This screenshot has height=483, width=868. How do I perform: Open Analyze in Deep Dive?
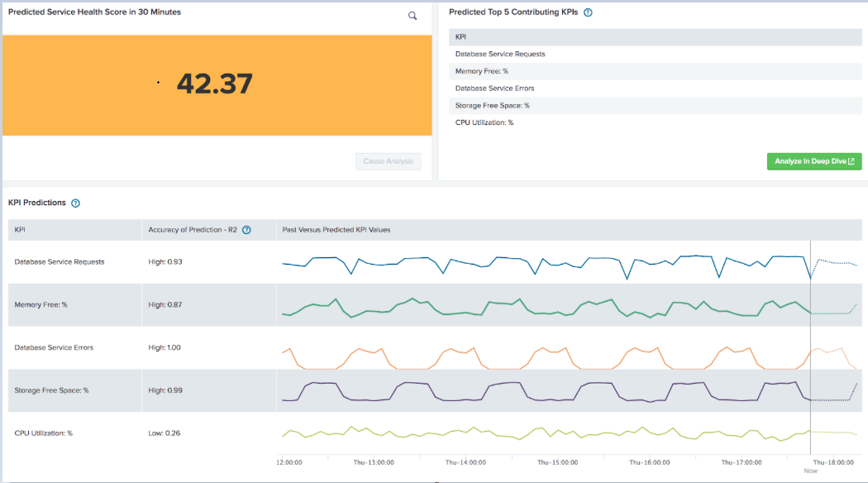coord(814,161)
